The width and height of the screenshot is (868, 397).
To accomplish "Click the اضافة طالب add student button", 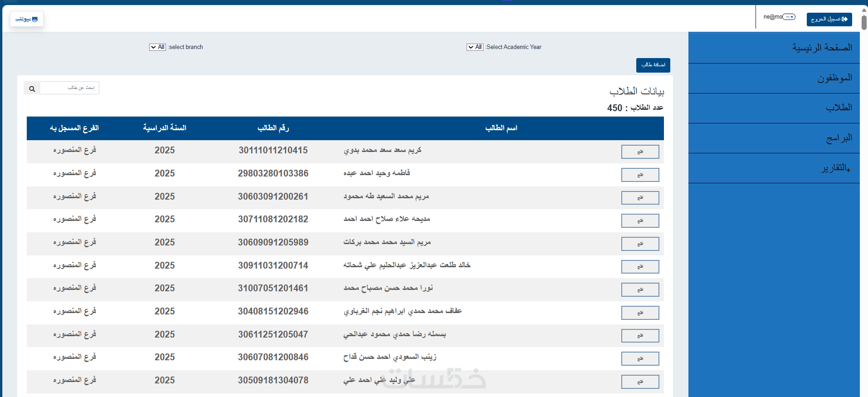I will pyautogui.click(x=653, y=65).
